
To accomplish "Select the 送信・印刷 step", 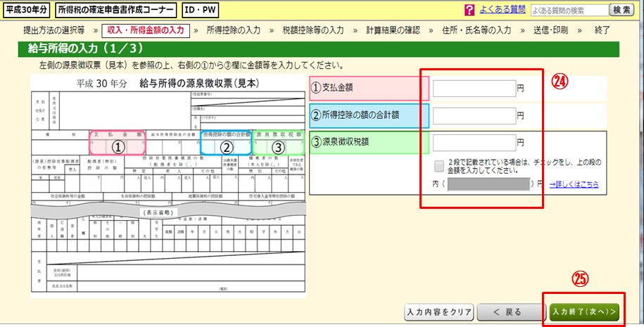I will [x=551, y=30].
